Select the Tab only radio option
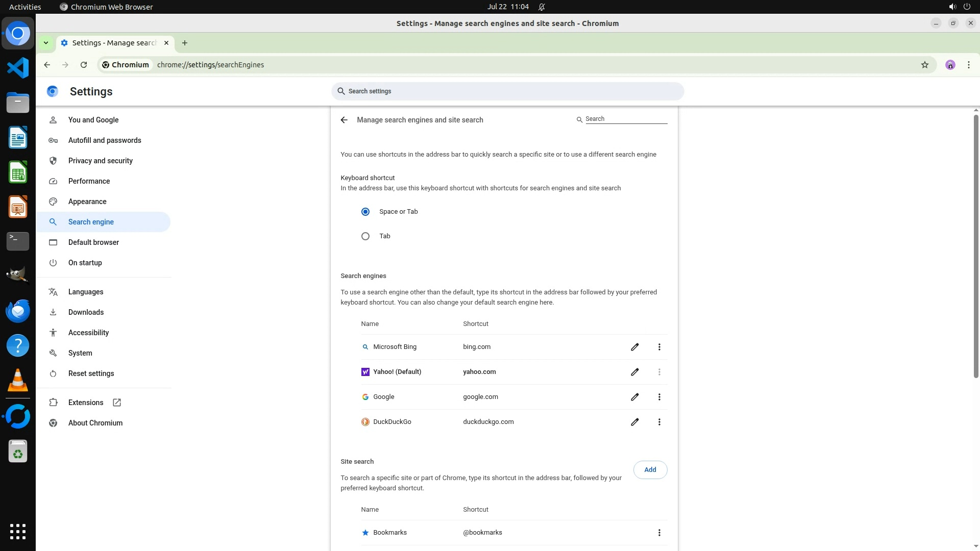The height and width of the screenshot is (551, 980). pyautogui.click(x=365, y=236)
